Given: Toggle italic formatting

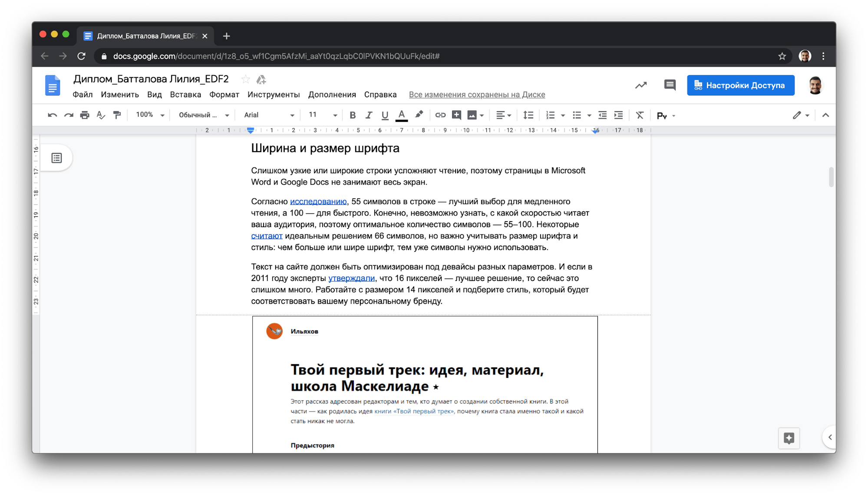Looking at the screenshot, I should 369,115.
